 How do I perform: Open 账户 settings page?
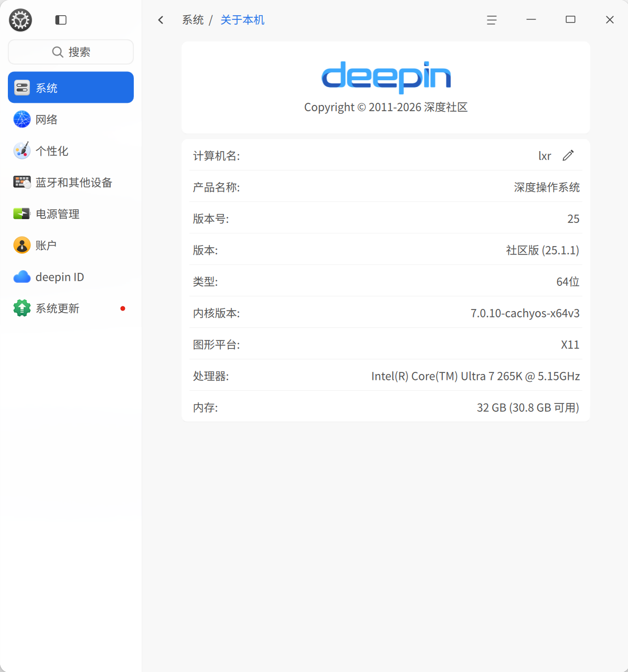point(71,245)
